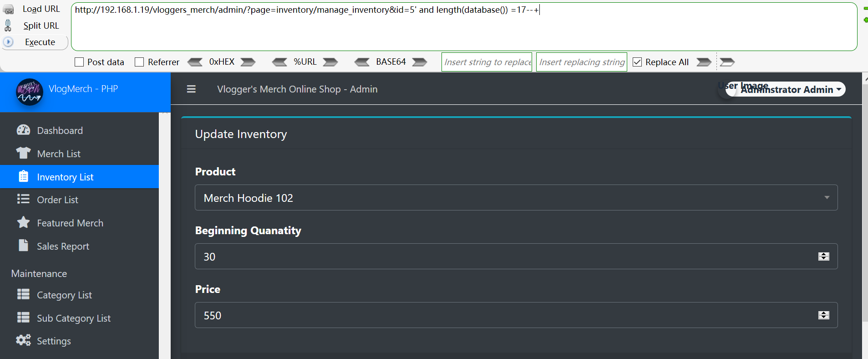Toggle the hamburger sidebar menu icon

[x=191, y=89]
